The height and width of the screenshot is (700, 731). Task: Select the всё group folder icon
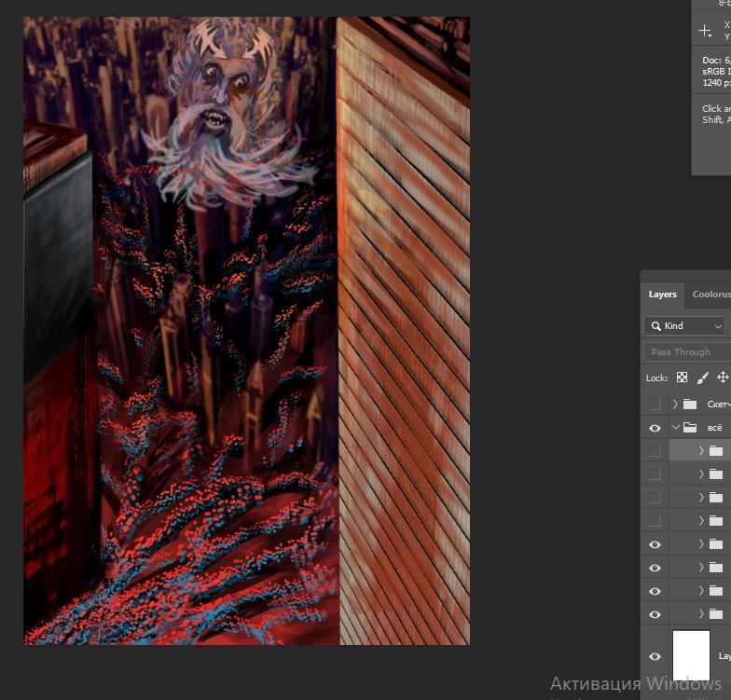click(x=690, y=428)
